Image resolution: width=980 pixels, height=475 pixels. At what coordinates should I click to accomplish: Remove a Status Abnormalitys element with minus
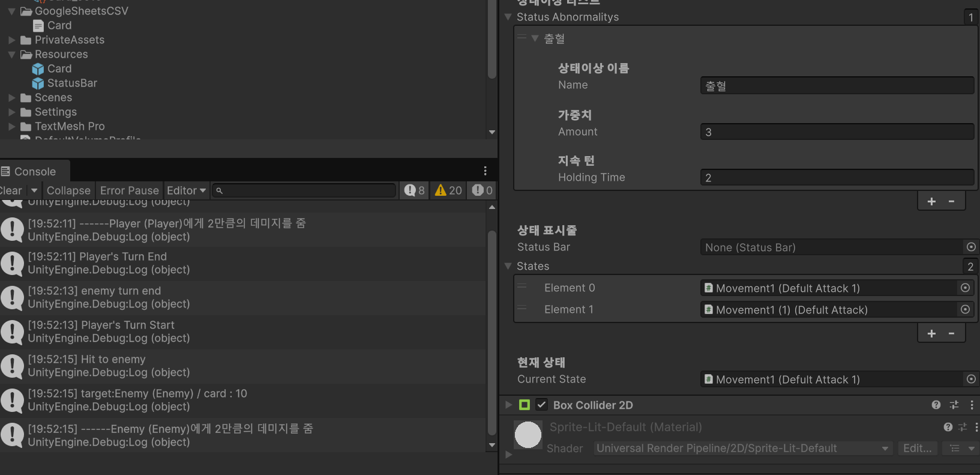(952, 201)
